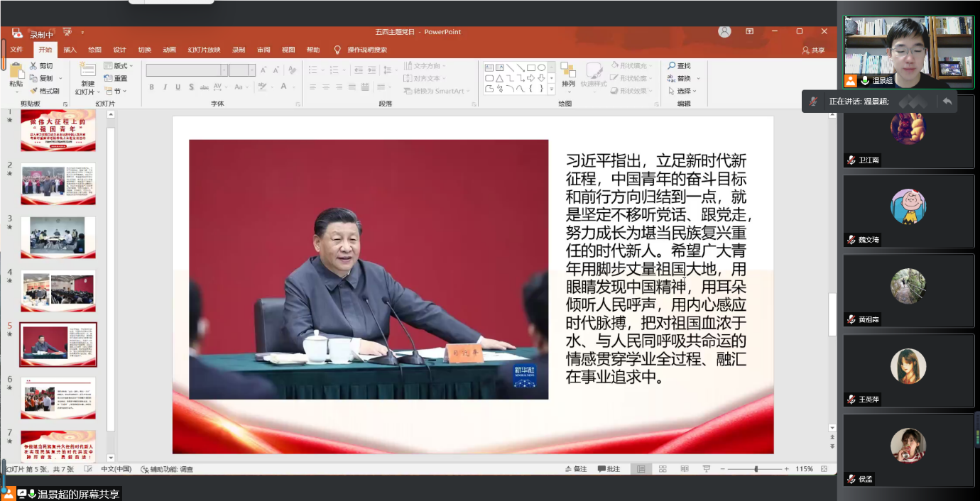980x501 pixels.
Task: Click the 新建幻灯片 new slide icon
Action: (87, 70)
